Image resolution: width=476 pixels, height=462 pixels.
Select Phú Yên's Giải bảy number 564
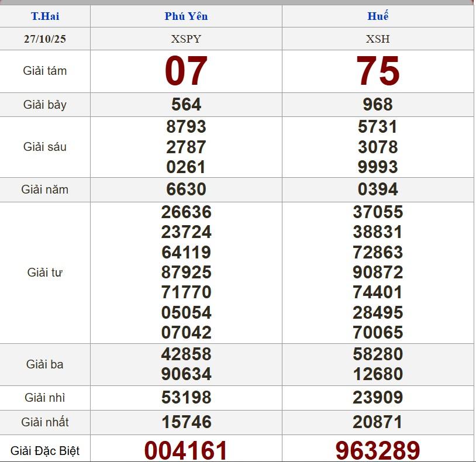pos(186,105)
